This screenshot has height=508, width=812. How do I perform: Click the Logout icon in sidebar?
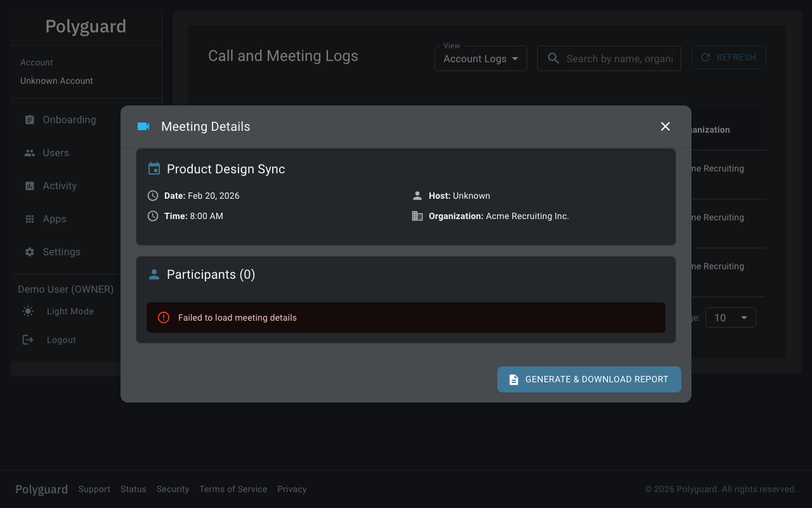click(x=28, y=339)
